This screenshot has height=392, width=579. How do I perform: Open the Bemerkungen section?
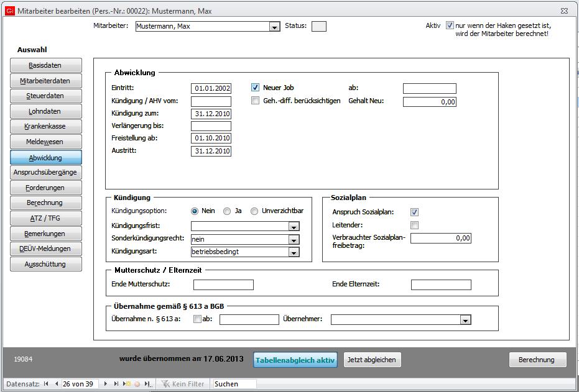click(x=46, y=234)
